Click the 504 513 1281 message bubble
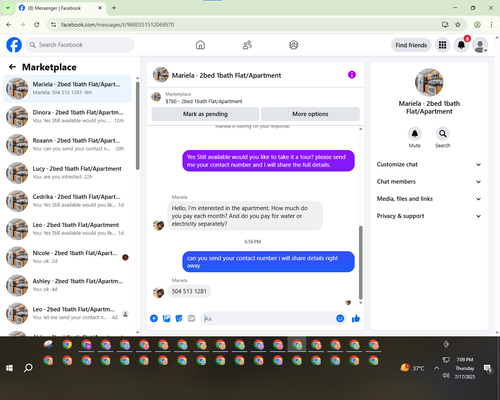The height and width of the screenshot is (400, 500). [189, 291]
